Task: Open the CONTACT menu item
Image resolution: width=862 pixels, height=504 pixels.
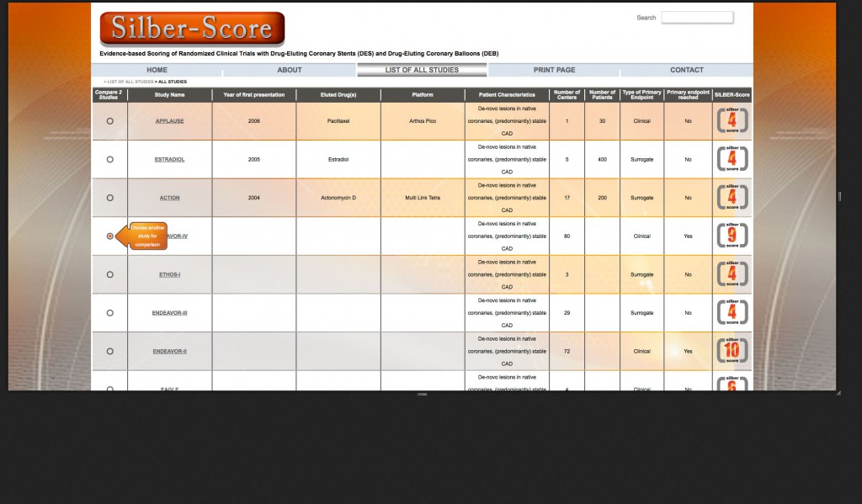Action: 687,70
